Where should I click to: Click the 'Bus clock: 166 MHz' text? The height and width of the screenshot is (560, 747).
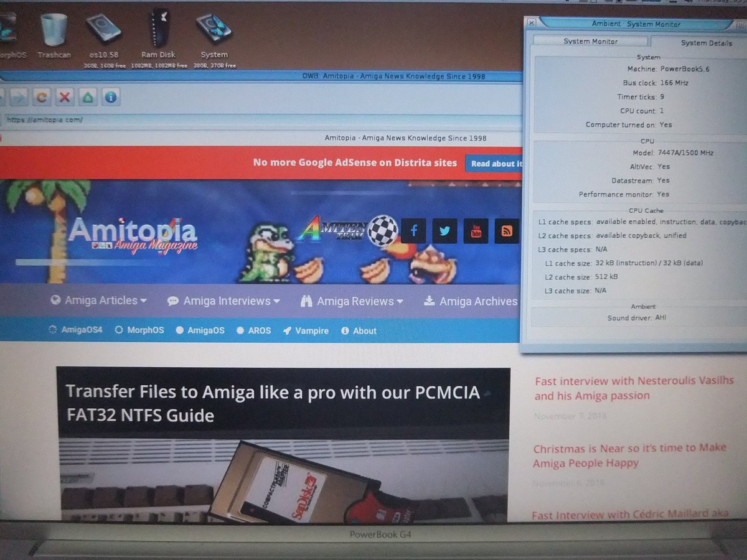pyautogui.click(x=655, y=83)
